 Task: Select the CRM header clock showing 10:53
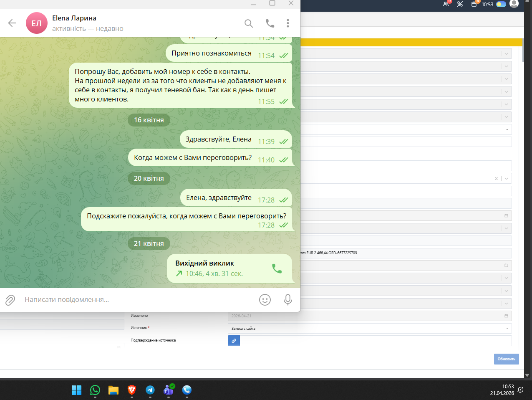point(487,4)
